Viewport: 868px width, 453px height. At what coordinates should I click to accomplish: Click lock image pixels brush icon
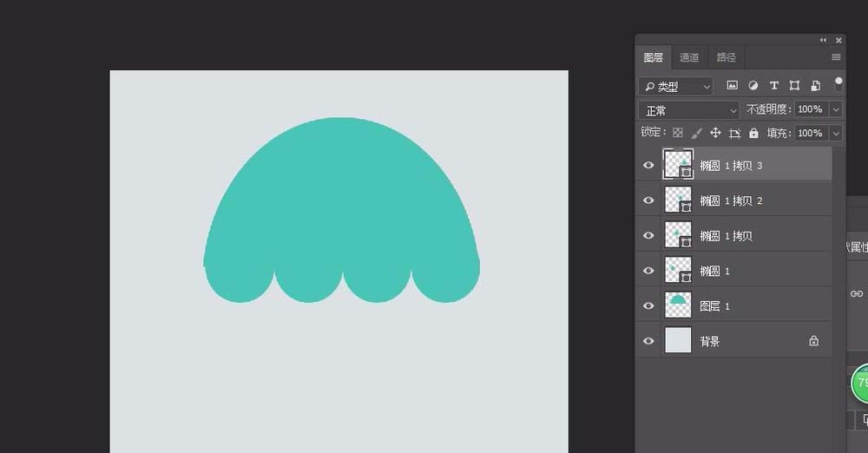click(x=696, y=133)
